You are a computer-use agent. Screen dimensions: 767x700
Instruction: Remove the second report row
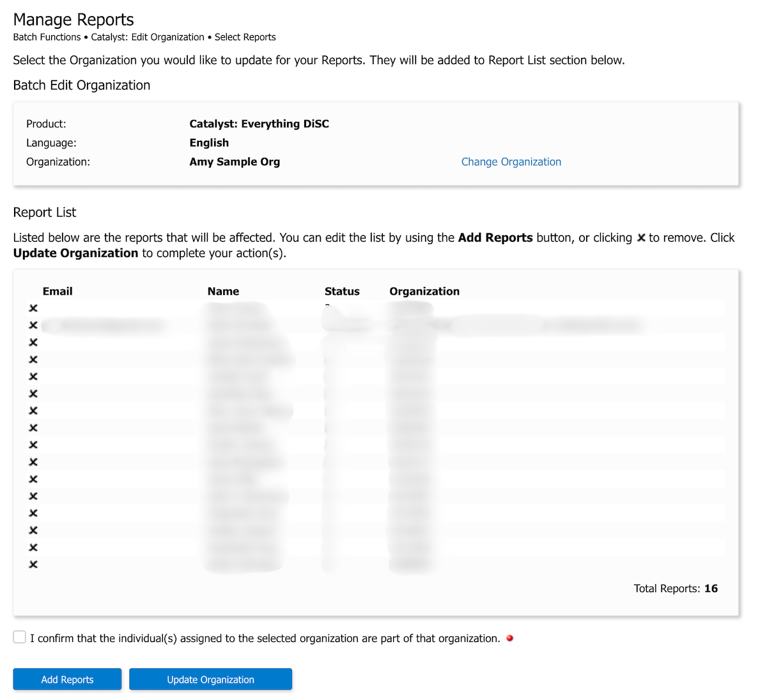tap(33, 325)
